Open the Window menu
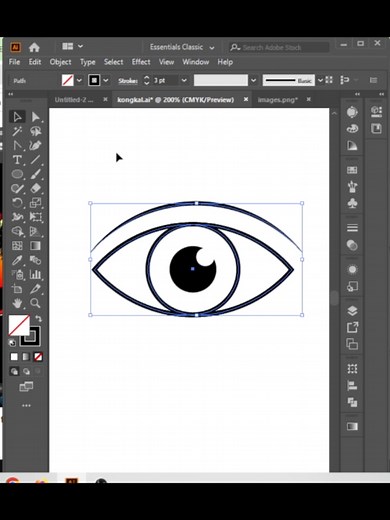 195,62
